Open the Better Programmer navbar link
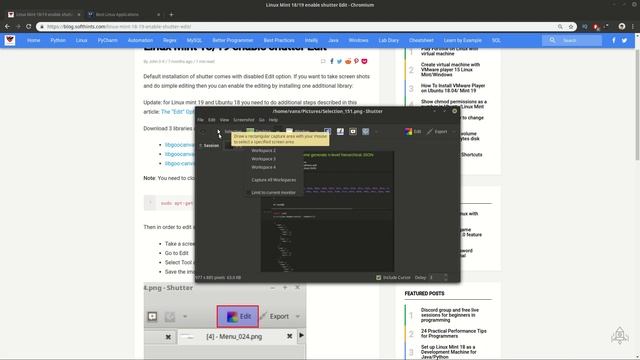 (233, 40)
